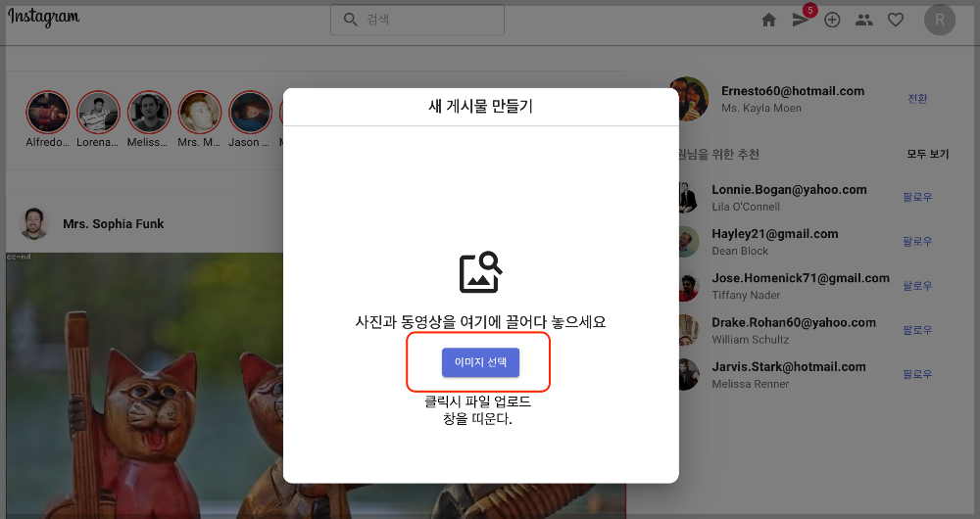
Task: Click the Ms. Kayla Moen name text
Action: 760,108
